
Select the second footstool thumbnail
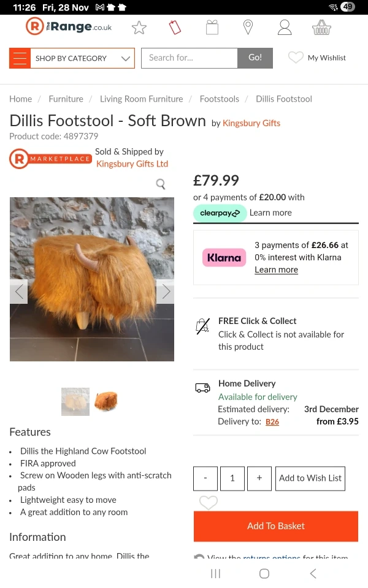coord(105,402)
